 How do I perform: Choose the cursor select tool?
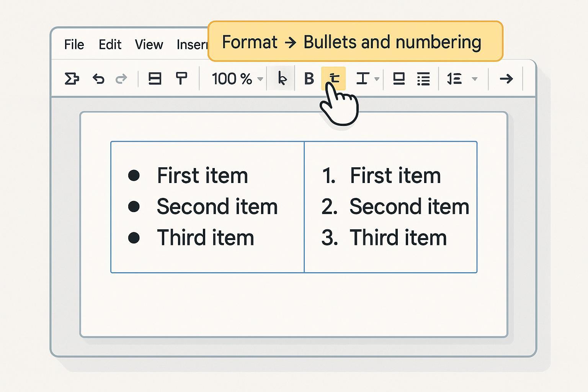[x=282, y=79]
